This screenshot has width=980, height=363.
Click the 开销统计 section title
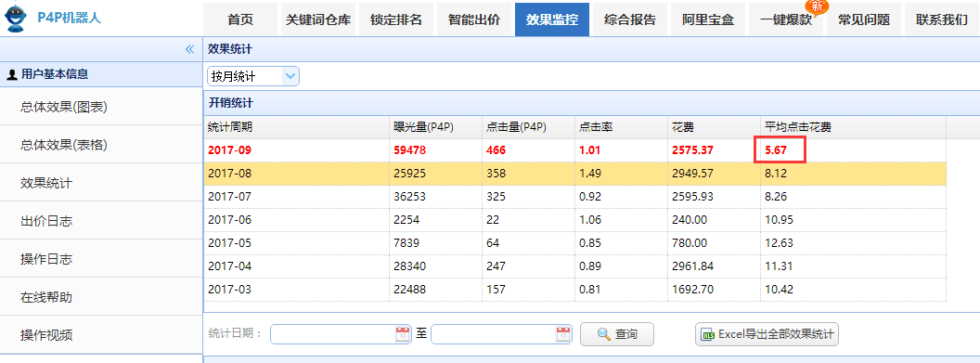pyautogui.click(x=230, y=103)
